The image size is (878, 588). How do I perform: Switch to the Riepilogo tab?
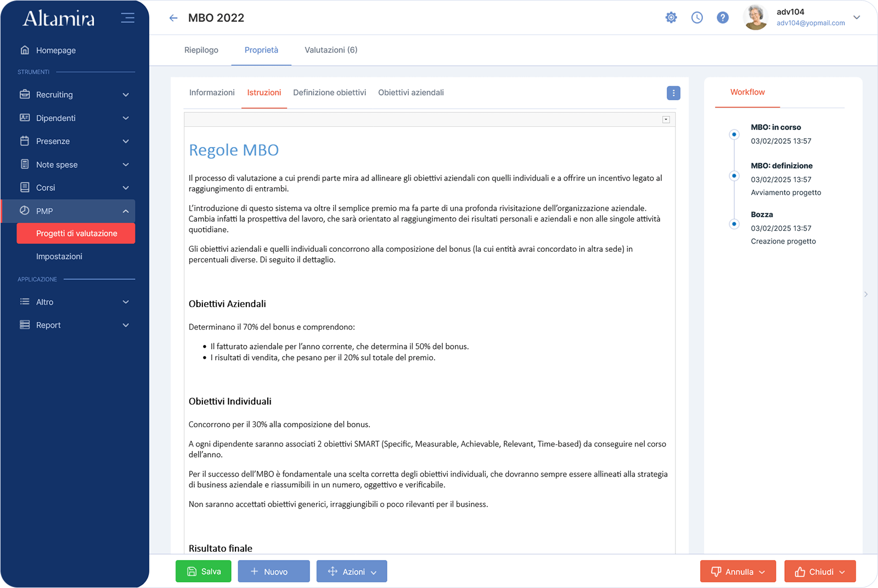[x=201, y=50]
